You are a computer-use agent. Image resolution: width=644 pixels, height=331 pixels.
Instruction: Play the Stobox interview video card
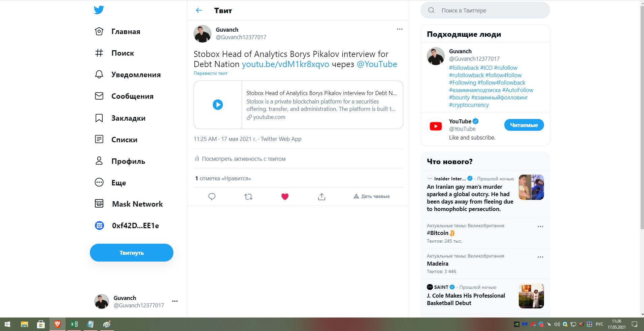click(218, 104)
